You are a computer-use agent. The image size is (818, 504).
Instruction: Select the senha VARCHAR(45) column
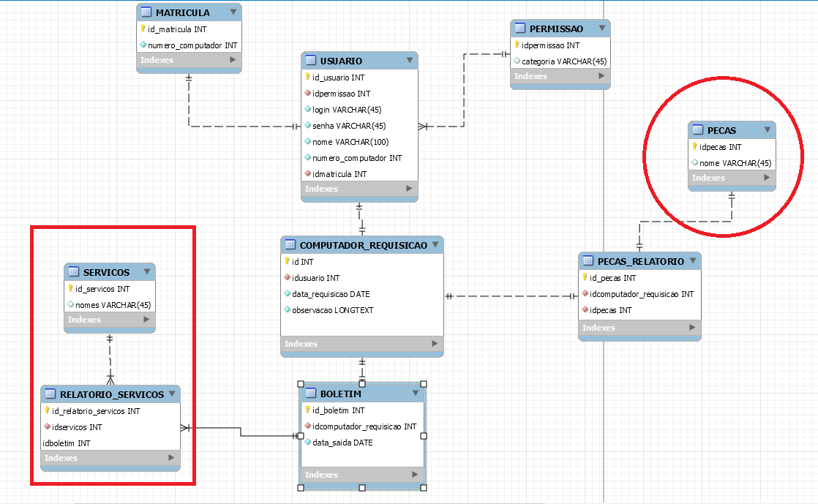click(359, 126)
